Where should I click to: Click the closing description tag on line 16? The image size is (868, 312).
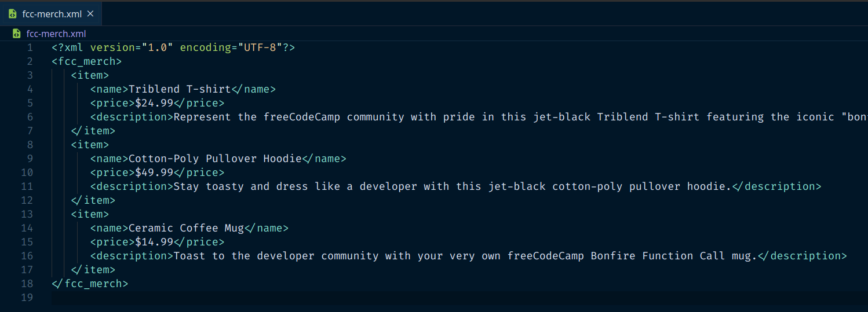(803, 256)
